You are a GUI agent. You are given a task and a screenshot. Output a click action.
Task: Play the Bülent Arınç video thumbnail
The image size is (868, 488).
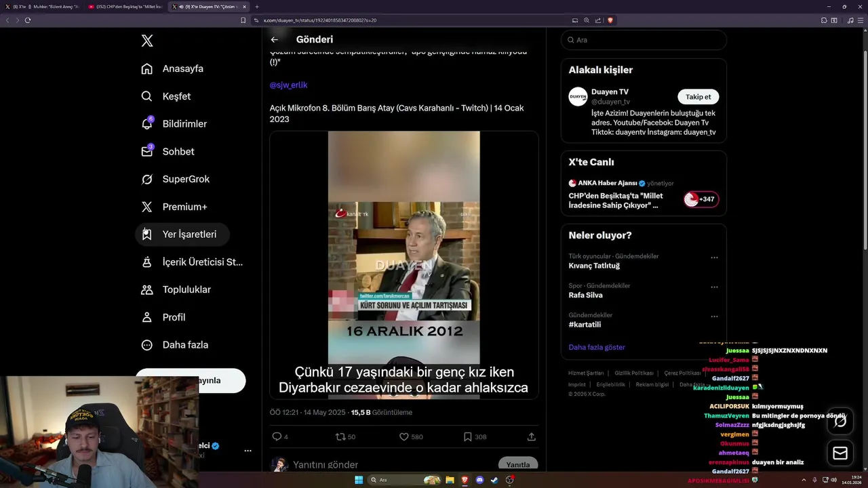[404, 265]
